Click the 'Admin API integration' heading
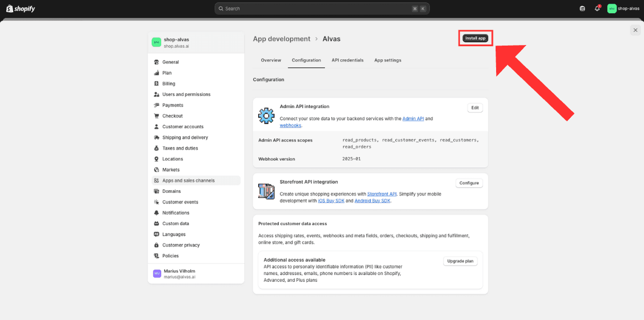Image resolution: width=644 pixels, height=320 pixels. 304,106
